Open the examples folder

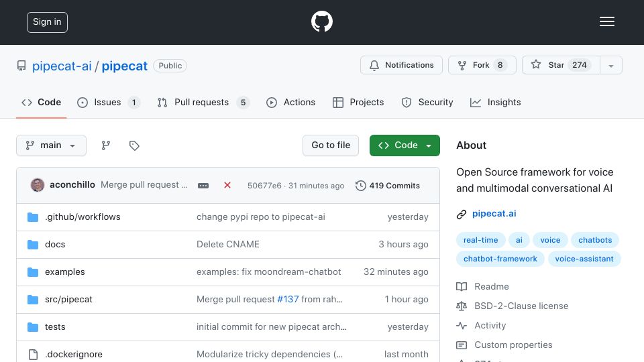[x=65, y=271]
